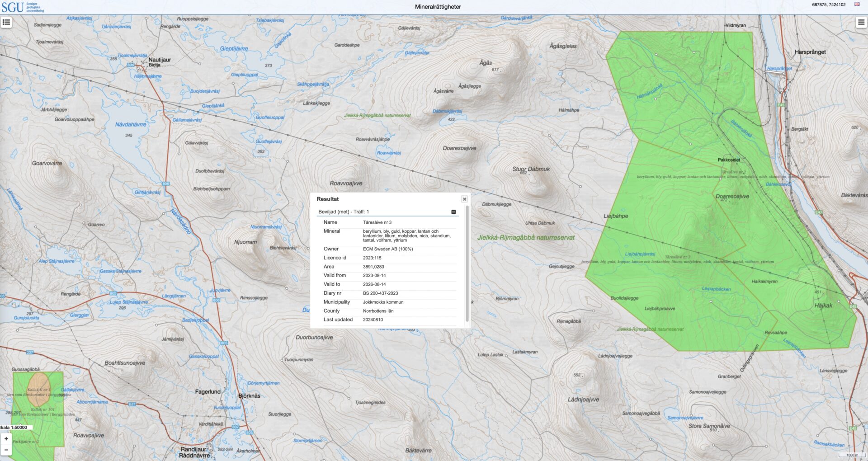The width and height of the screenshot is (868, 461).
Task: Switch language with the UK flag icon
Action: tap(857, 4)
